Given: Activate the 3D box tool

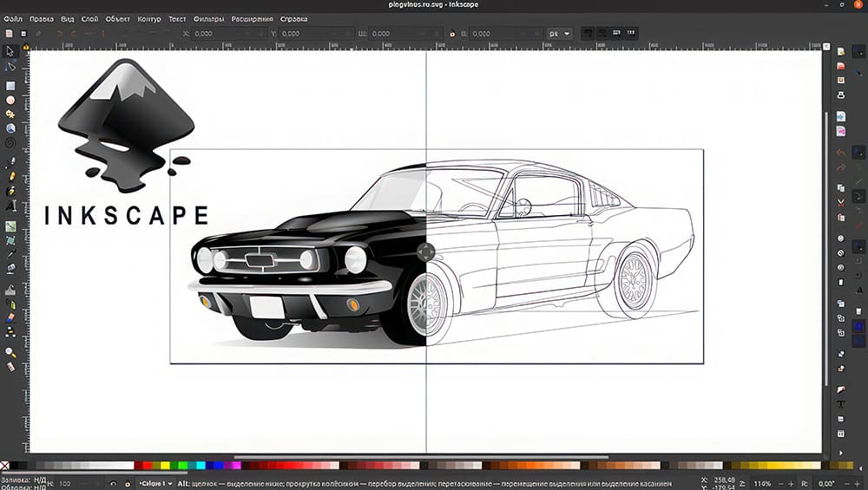Looking at the screenshot, I should 10,128.
